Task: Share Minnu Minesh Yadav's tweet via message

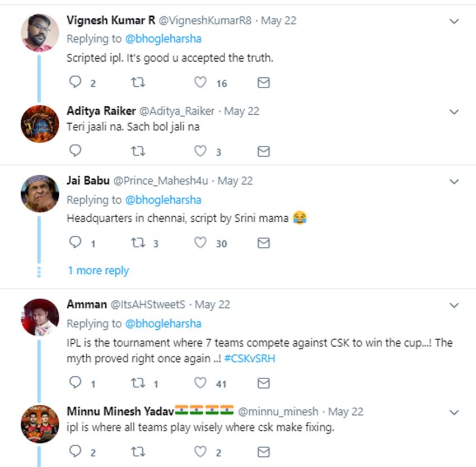Action: pos(263,451)
